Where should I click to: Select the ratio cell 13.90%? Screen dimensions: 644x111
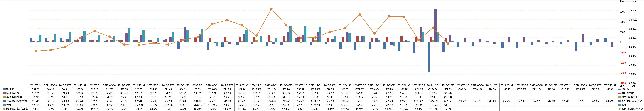coord(227,109)
